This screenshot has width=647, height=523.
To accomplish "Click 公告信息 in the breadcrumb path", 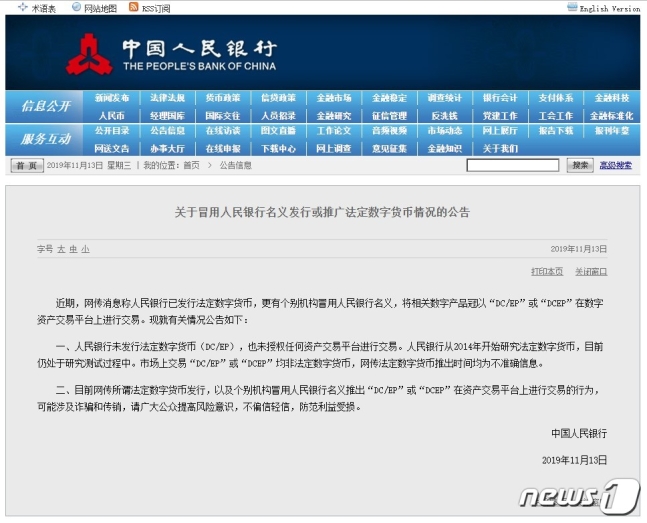I will pyautogui.click(x=235, y=166).
